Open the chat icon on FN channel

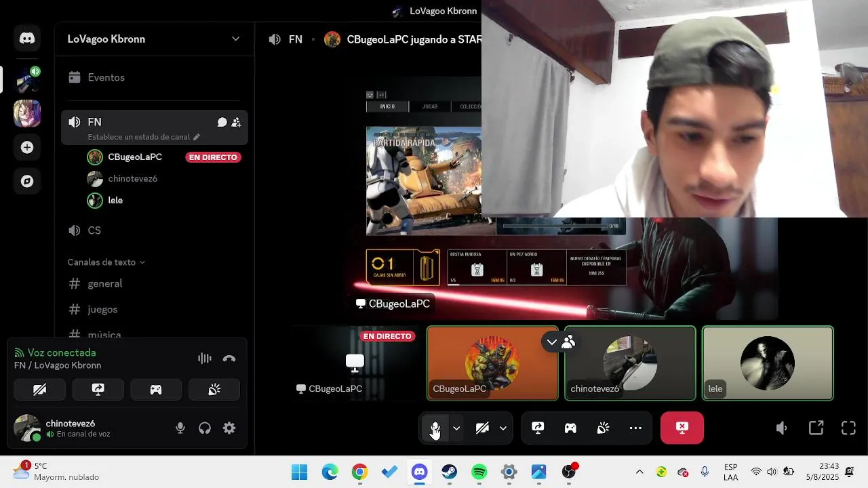(222, 122)
